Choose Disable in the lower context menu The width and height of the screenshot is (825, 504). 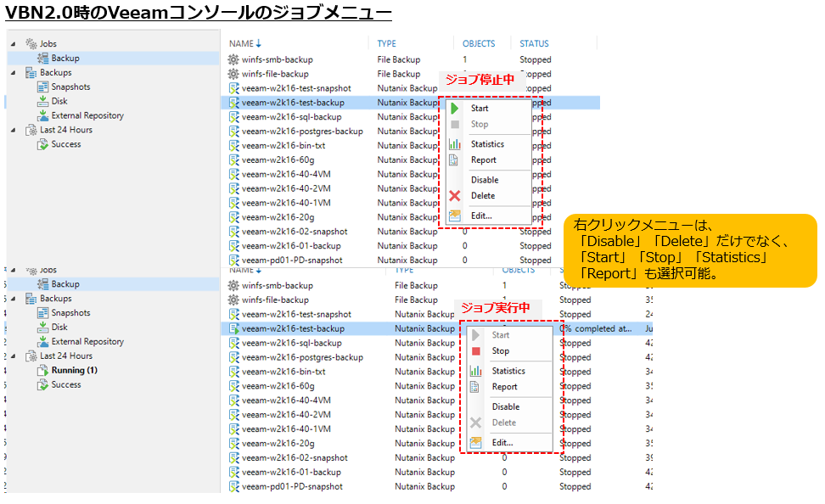[x=506, y=406]
